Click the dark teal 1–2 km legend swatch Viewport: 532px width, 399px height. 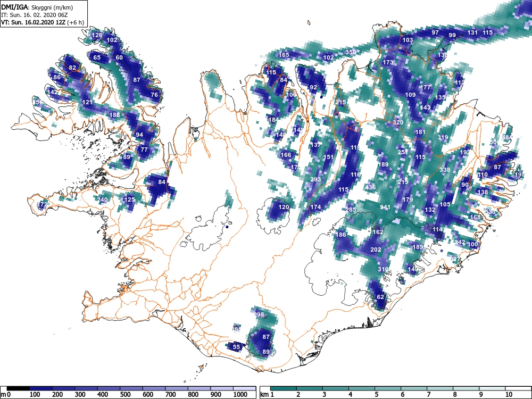click(284, 388)
